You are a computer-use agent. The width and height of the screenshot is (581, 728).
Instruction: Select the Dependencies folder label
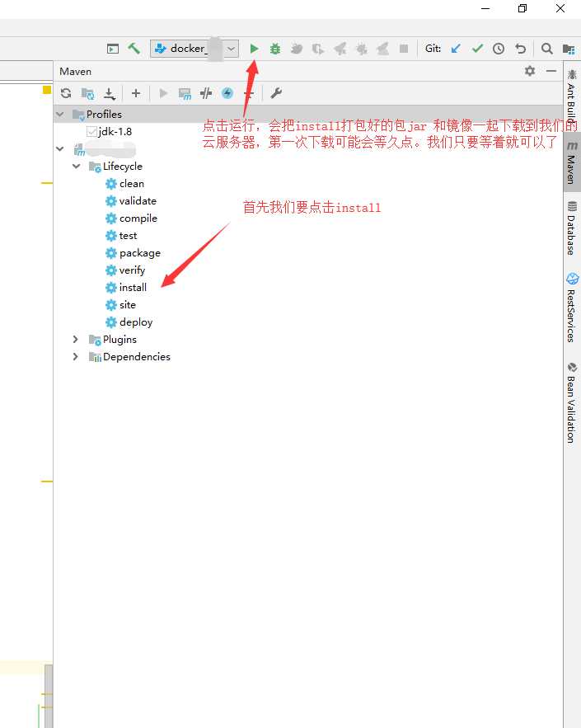(137, 356)
